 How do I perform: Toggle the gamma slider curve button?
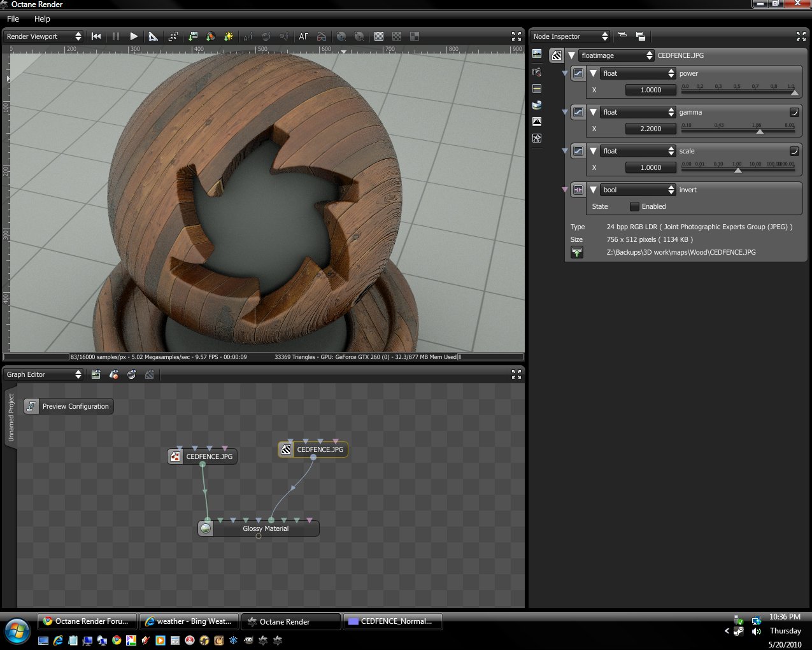point(794,112)
